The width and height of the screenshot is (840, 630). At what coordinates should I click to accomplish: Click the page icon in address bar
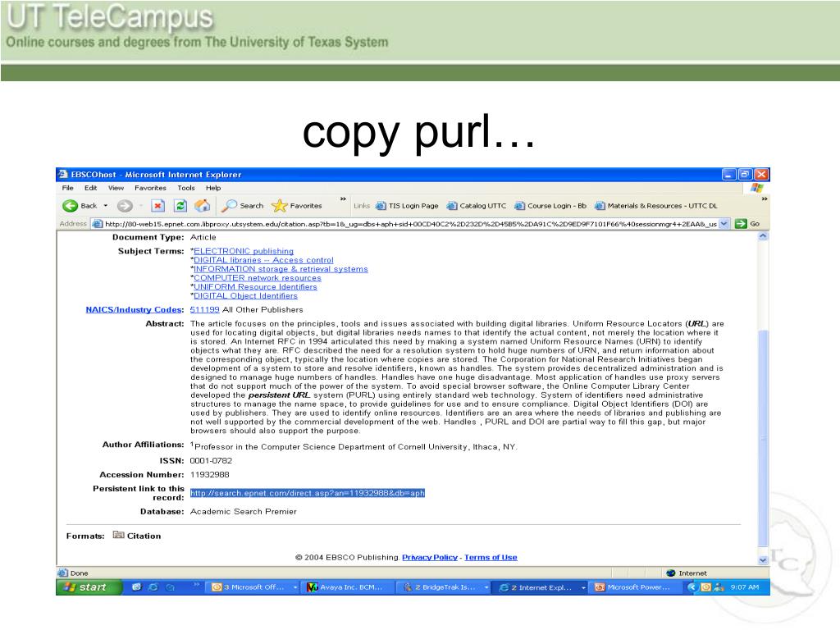(97, 224)
